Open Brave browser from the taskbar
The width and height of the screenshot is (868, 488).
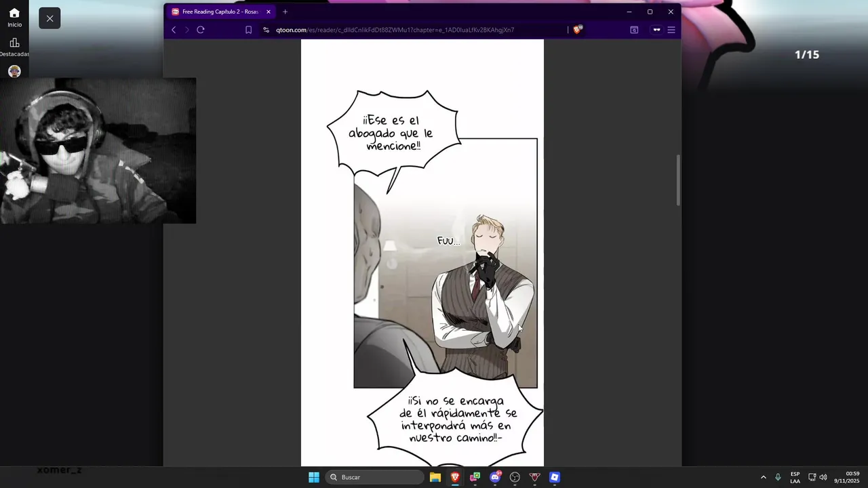point(455,477)
